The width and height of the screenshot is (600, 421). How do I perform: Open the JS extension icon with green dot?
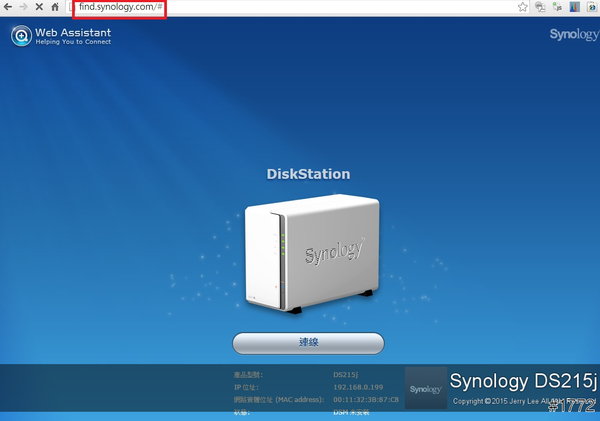point(558,7)
